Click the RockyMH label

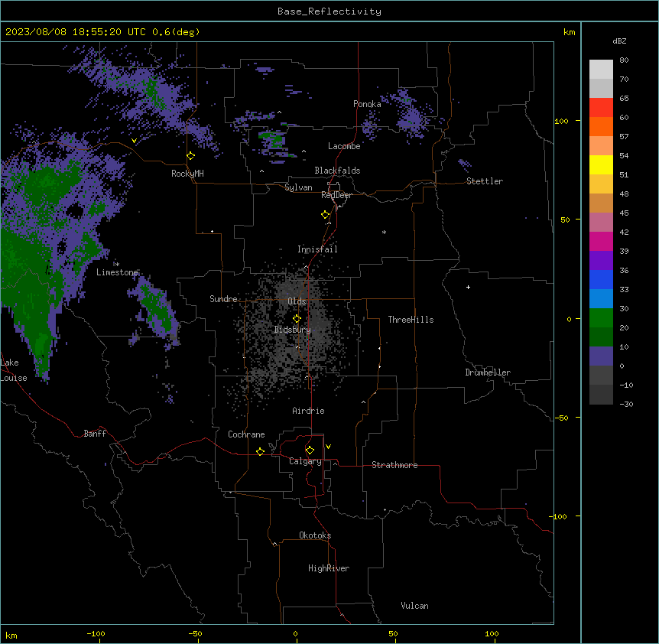point(187,174)
